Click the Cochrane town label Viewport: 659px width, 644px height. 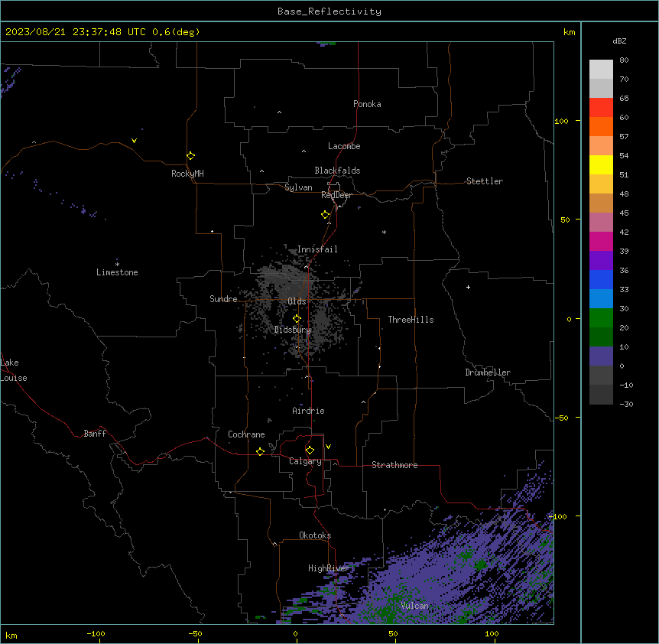pyautogui.click(x=246, y=434)
